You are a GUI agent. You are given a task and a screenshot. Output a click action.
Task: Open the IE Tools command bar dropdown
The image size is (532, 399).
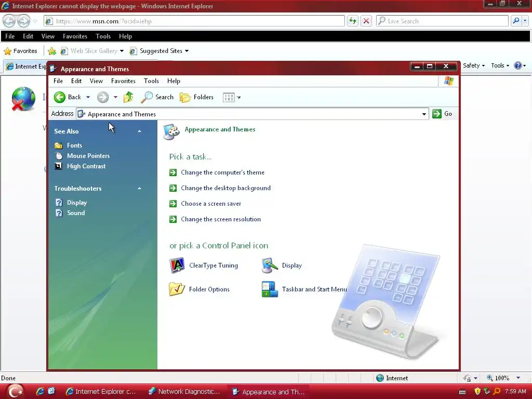(x=500, y=65)
